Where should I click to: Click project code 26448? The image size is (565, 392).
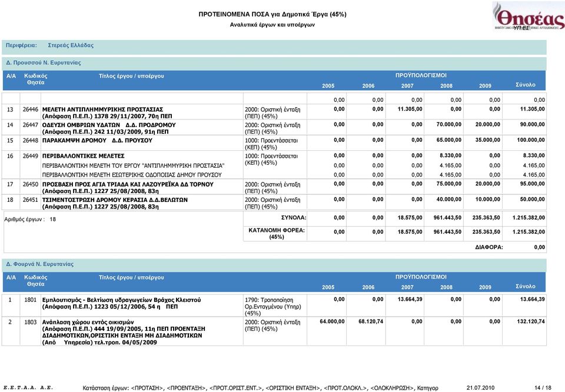[x=30, y=141]
